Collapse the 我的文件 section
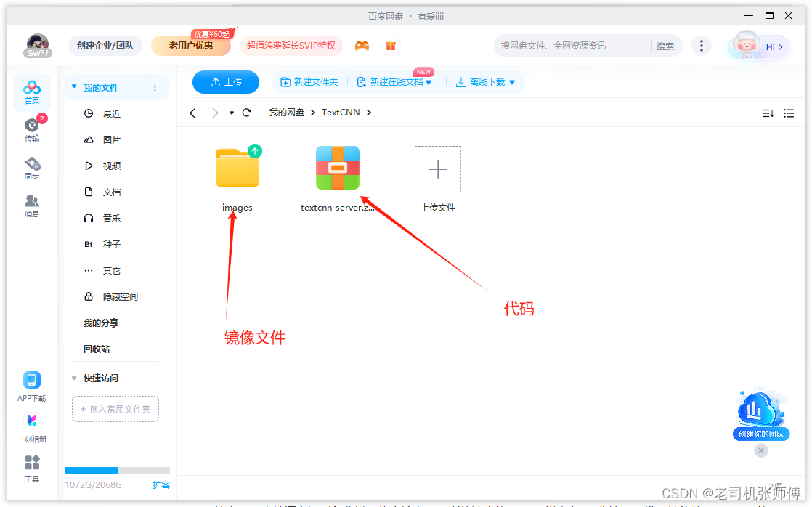Image resolution: width=812 pixels, height=507 pixels. tap(73, 86)
